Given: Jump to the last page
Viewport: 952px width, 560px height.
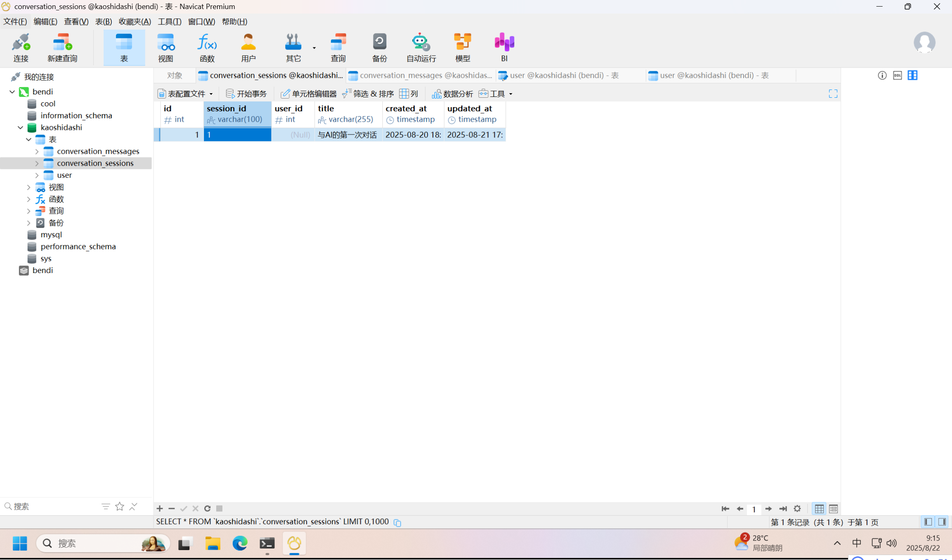Looking at the screenshot, I should tap(783, 509).
